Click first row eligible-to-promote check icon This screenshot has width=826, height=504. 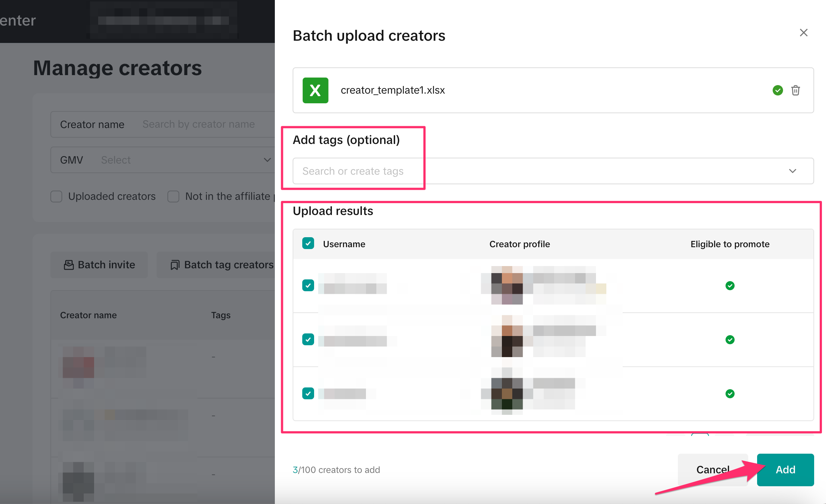pyautogui.click(x=730, y=286)
